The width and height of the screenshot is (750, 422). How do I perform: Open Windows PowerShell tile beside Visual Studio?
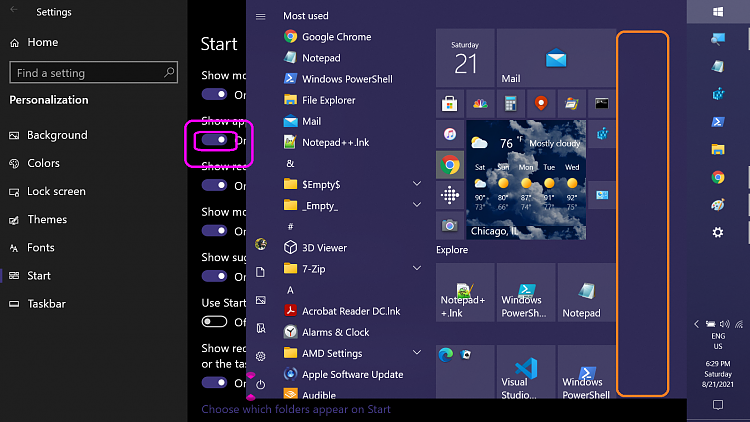pos(586,372)
